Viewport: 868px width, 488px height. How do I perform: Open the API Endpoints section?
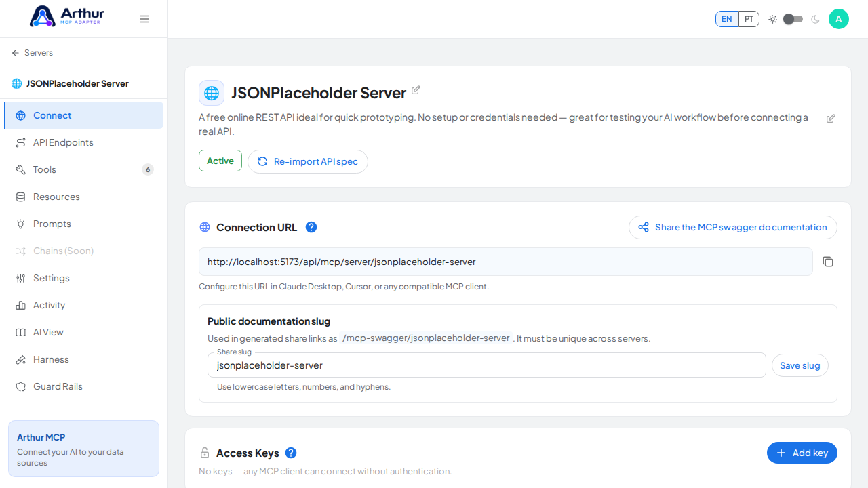pyautogui.click(x=83, y=142)
